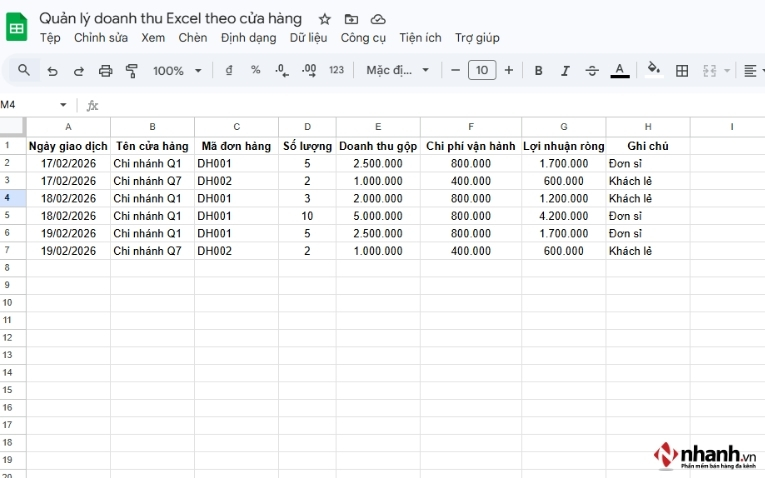The image size is (765, 478).
Task: Select the 'Ngày giao dịch' header cell
Action: pyautogui.click(x=68, y=146)
